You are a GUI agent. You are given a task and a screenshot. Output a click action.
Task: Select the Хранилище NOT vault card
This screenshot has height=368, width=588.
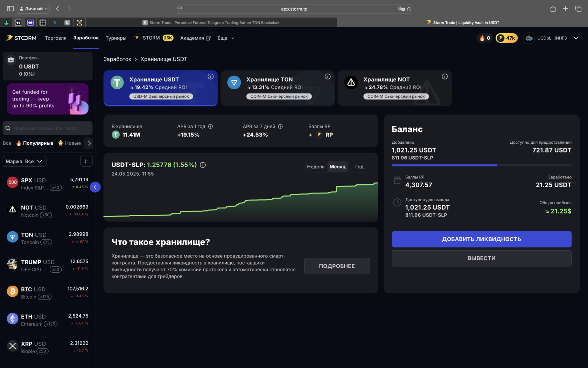(394, 88)
